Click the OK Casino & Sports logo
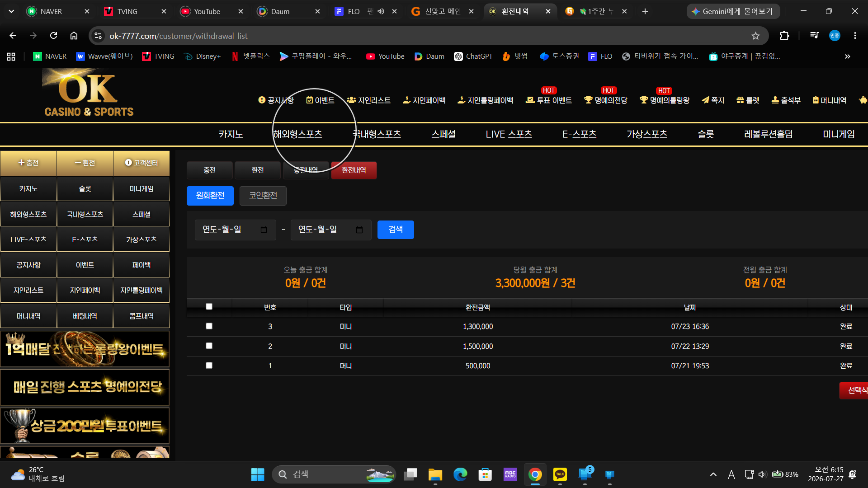Viewport: 868px width, 488px height. (x=89, y=93)
